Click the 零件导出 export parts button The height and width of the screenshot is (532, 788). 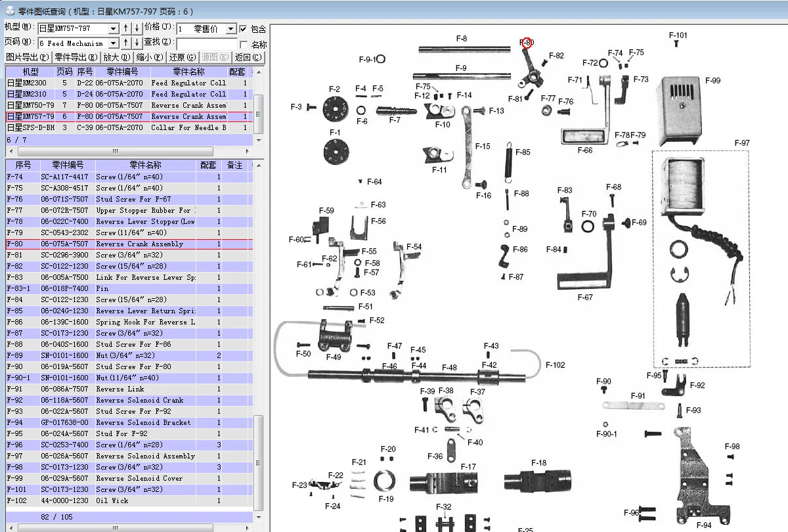(76, 57)
